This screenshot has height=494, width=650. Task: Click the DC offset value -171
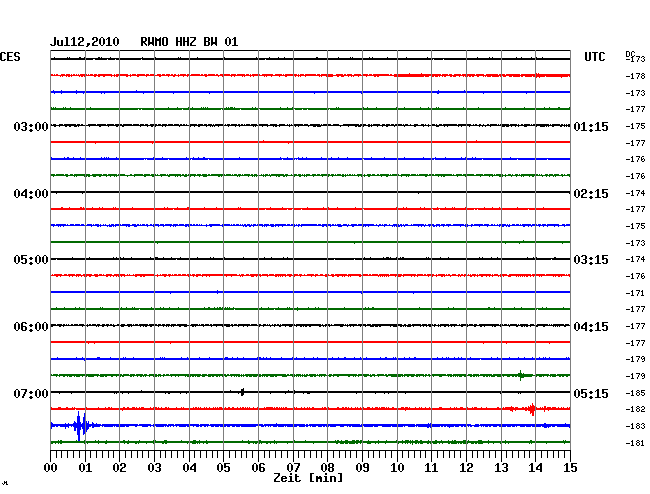coord(635,293)
